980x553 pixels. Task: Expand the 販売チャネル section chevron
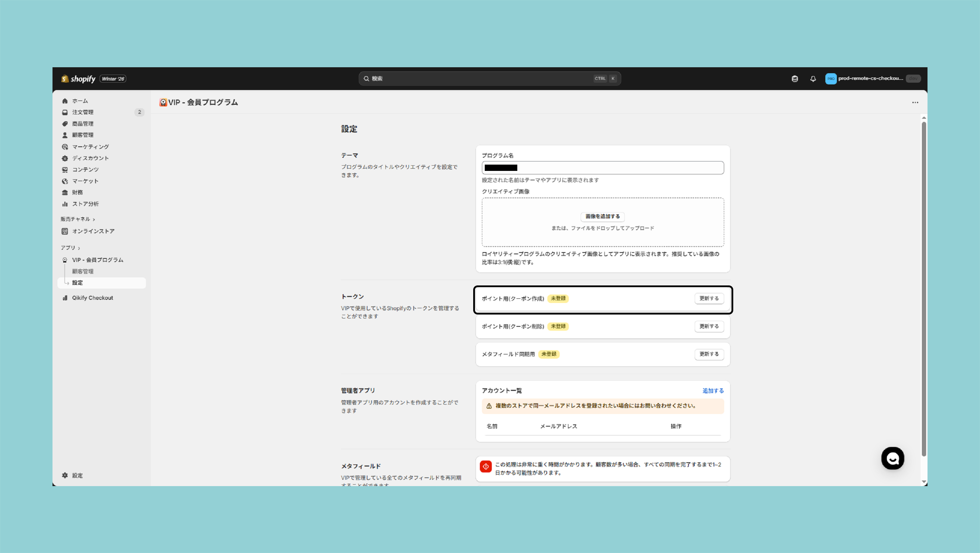[x=93, y=220]
